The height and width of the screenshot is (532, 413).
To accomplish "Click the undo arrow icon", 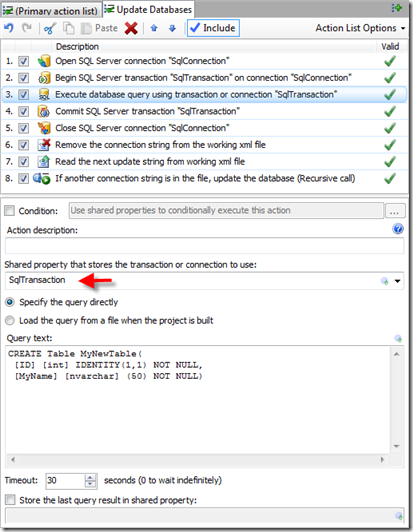I will [x=9, y=28].
